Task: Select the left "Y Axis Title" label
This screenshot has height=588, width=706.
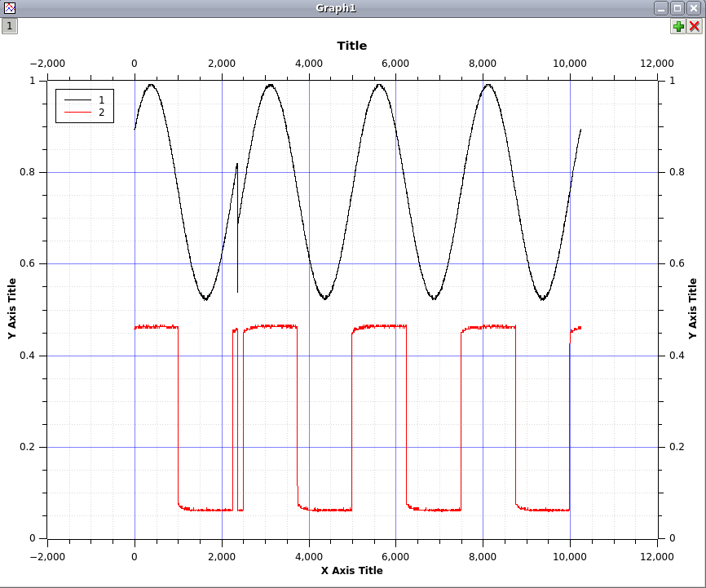Action: 11,308
